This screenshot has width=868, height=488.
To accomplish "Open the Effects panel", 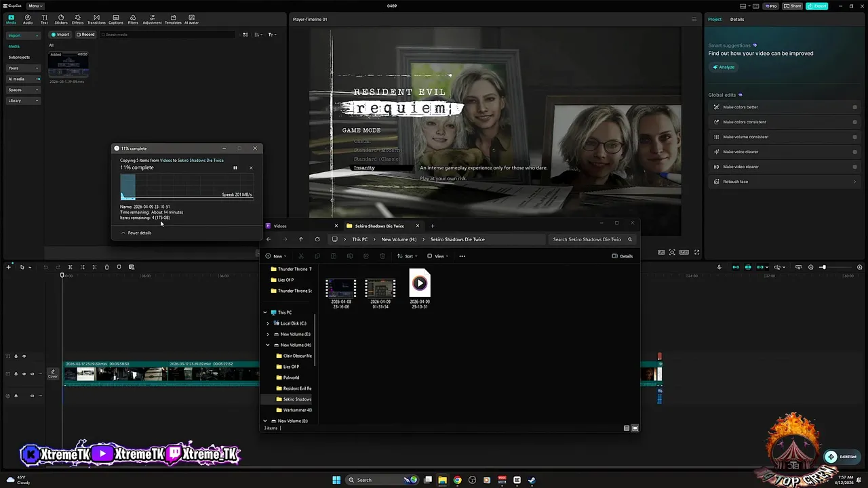I will pos(77,19).
